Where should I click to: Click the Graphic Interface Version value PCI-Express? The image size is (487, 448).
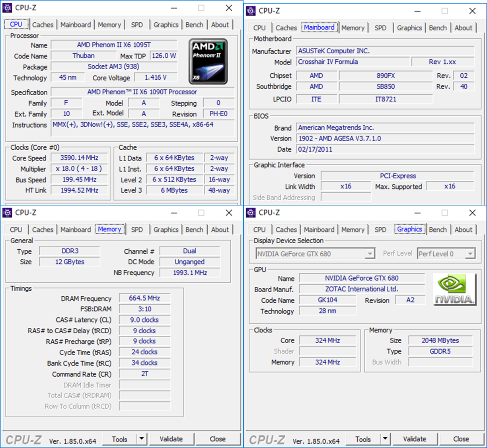pos(397,176)
